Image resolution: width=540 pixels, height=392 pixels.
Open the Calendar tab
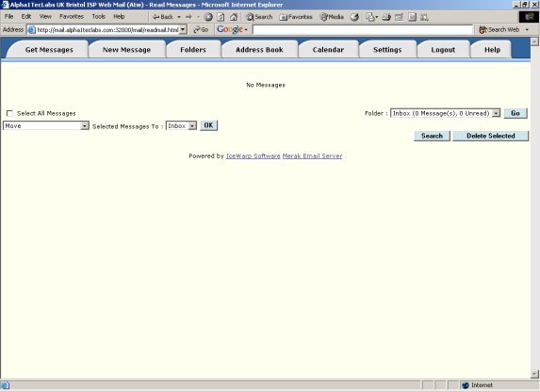click(328, 50)
